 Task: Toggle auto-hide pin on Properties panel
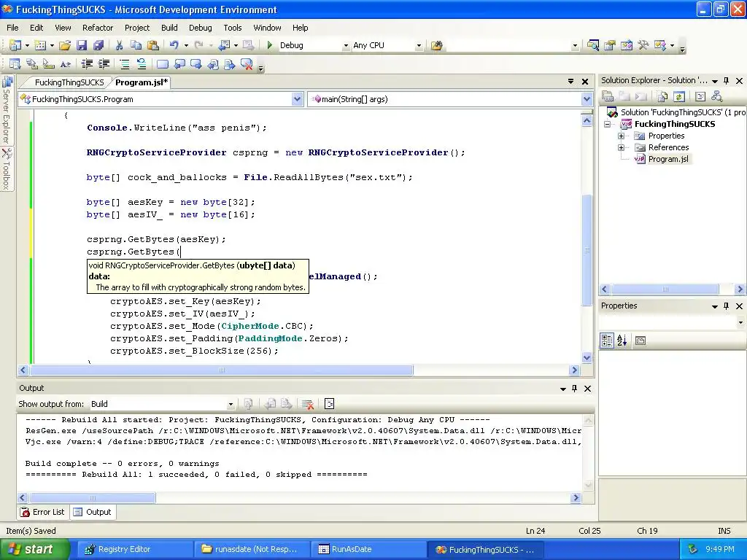coord(726,306)
